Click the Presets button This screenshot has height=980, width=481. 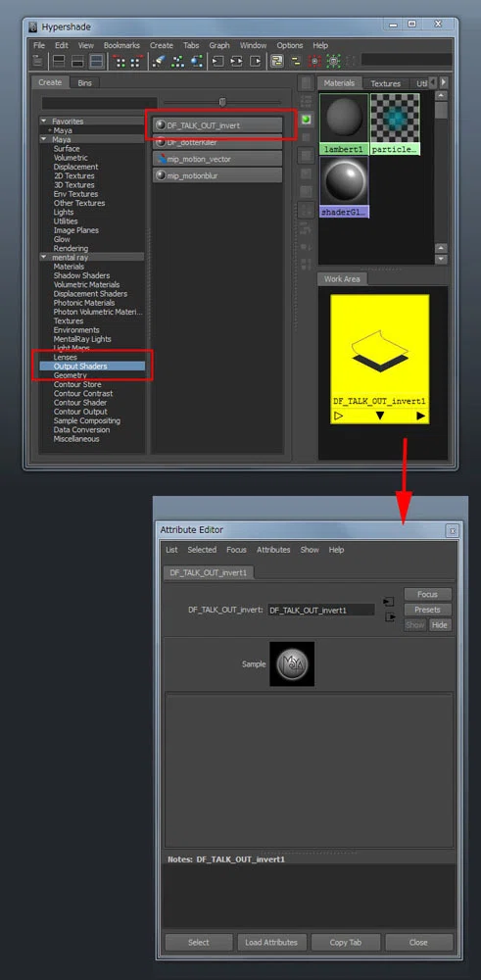(x=427, y=610)
